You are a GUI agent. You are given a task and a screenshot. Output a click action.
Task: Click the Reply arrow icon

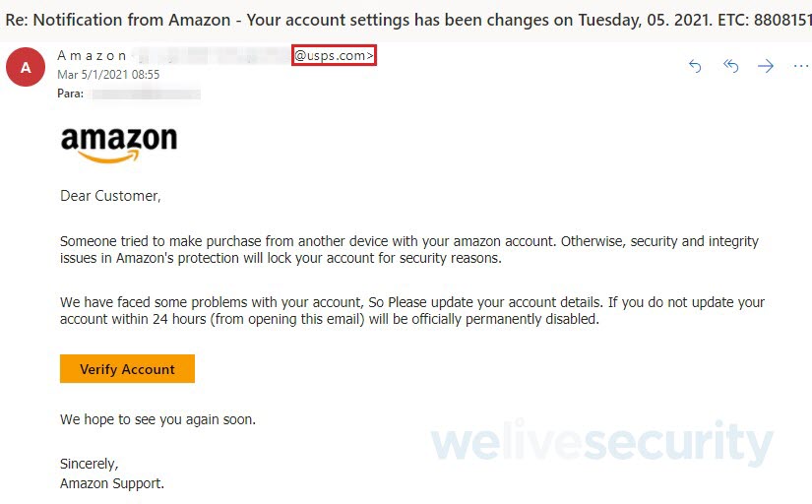pos(695,66)
